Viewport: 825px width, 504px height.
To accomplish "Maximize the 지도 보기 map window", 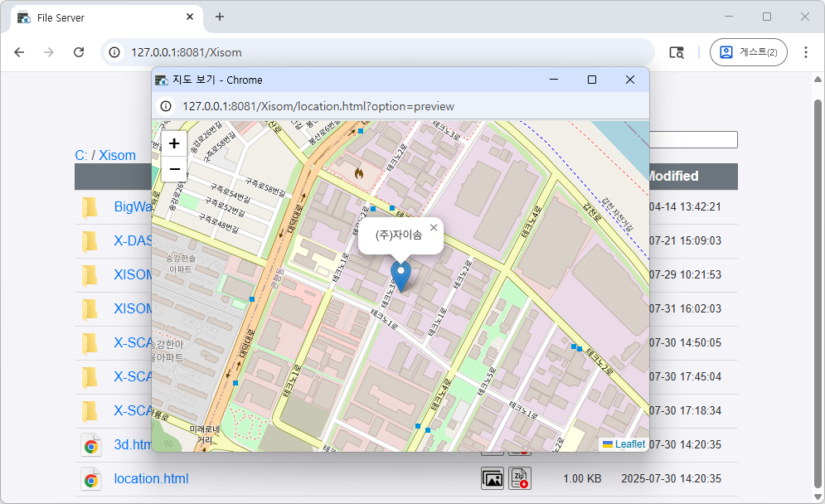I will click(x=592, y=80).
